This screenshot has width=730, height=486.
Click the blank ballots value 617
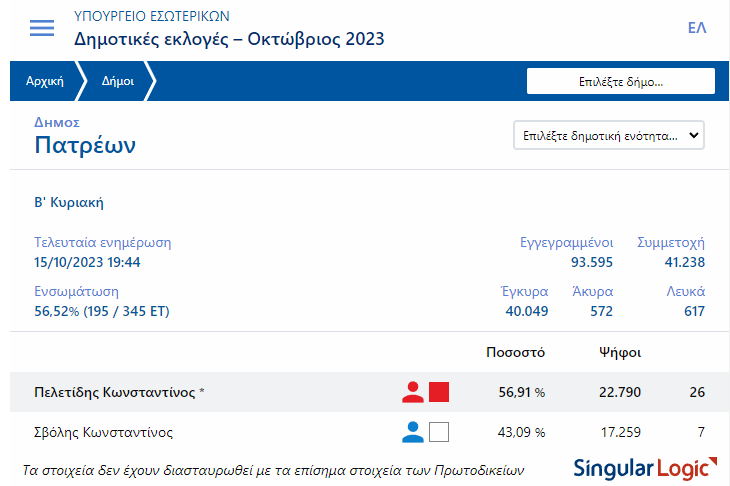point(694,311)
